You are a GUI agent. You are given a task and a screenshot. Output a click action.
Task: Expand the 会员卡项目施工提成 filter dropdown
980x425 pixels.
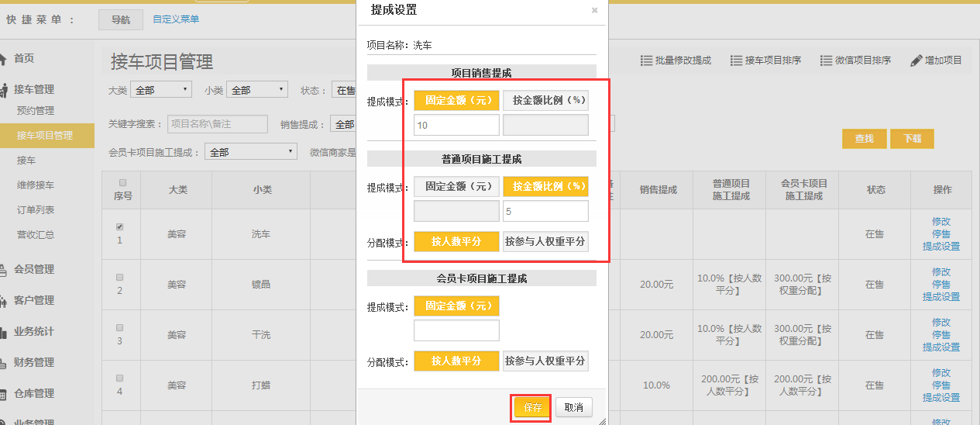[x=250, y=152]
